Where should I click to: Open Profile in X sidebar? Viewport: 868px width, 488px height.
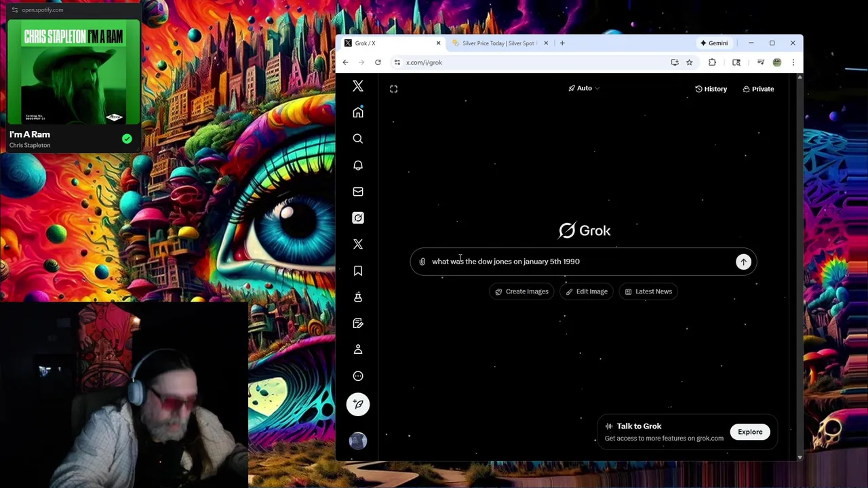click(x=358, y=349)
